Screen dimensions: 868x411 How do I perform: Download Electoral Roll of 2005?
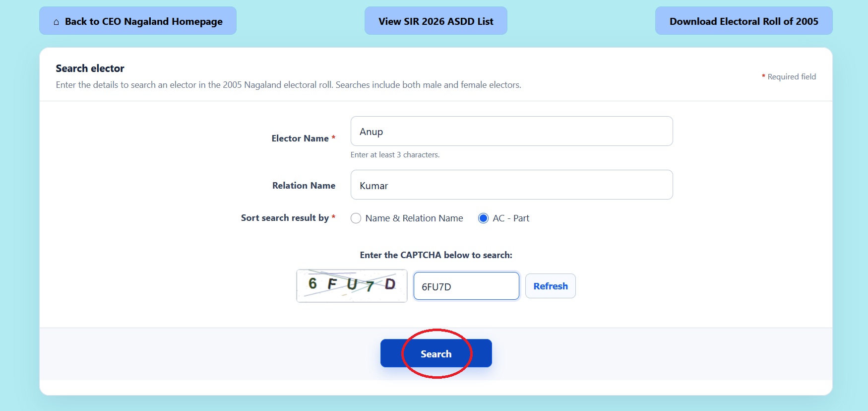[744, 21]
